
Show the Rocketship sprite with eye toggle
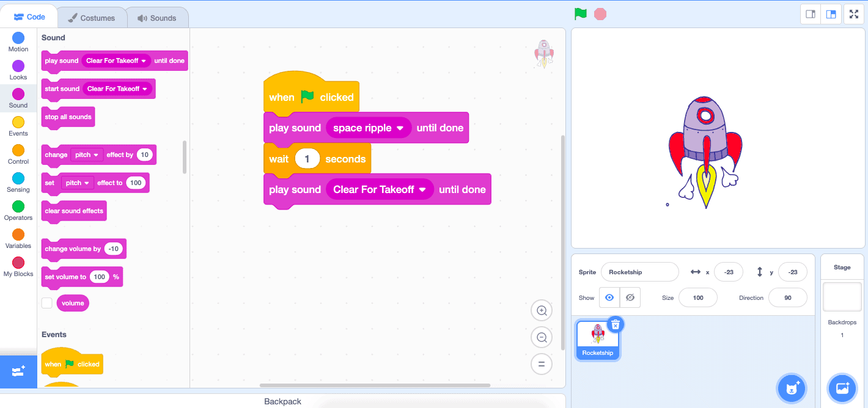[x=609, y=297]
